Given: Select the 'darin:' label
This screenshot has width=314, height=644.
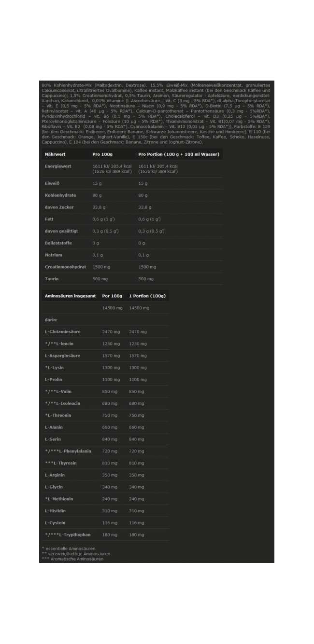Looking at the screenshot, I should click(51, 320).
